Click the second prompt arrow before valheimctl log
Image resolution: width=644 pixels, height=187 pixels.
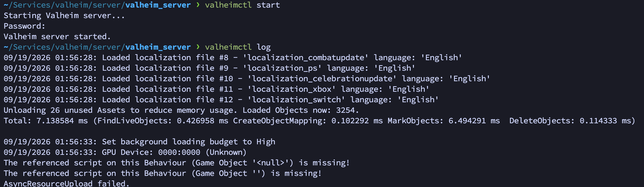coord(198,47)
